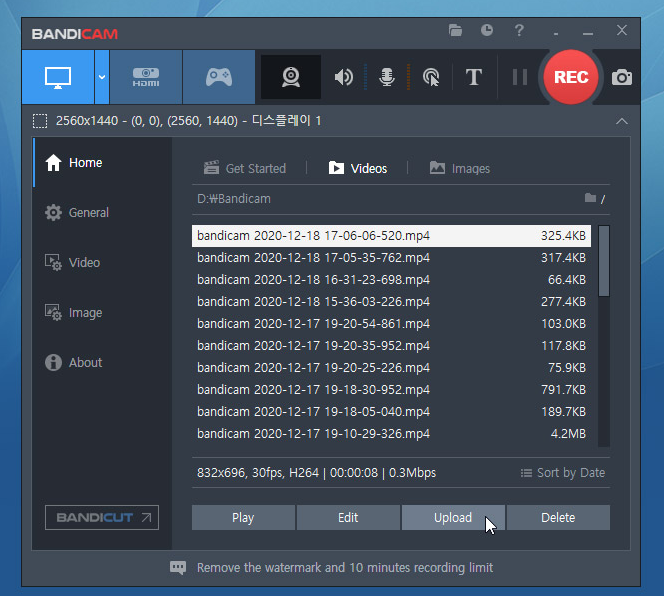
Task: Click Remove the watermark message link
Action: click(x=345, y=568)
